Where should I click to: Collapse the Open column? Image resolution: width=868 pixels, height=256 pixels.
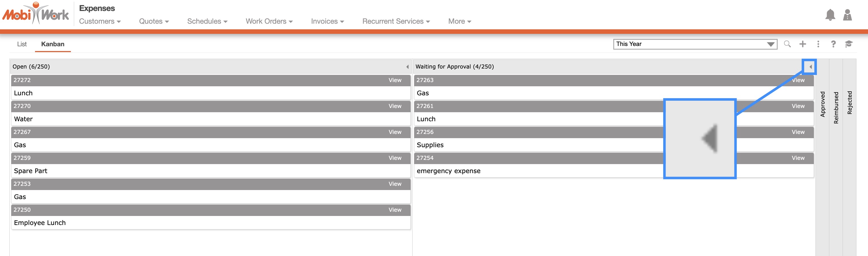(407, 67)
